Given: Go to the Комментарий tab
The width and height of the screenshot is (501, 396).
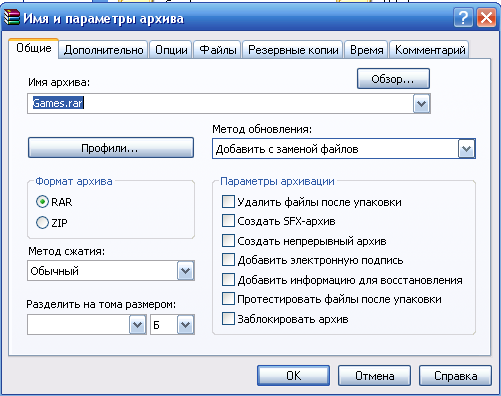Looking at the screenshot, I should (430, 50).
